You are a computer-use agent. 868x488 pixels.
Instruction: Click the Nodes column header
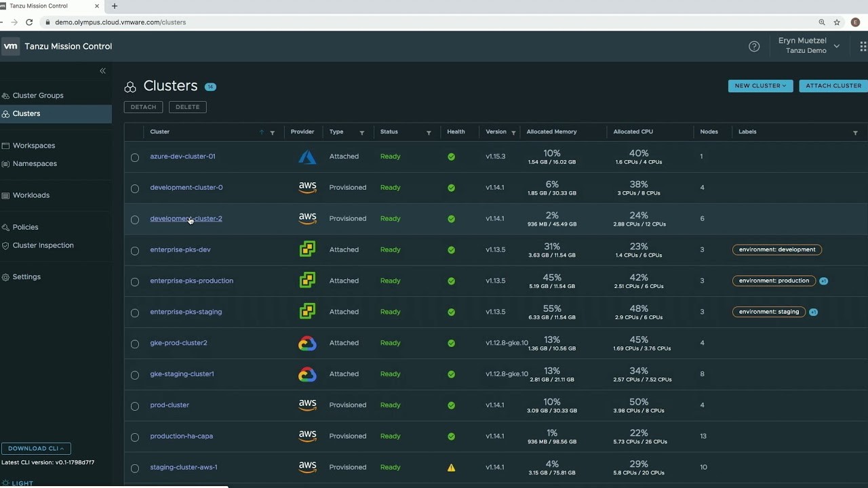click(709, 132)
